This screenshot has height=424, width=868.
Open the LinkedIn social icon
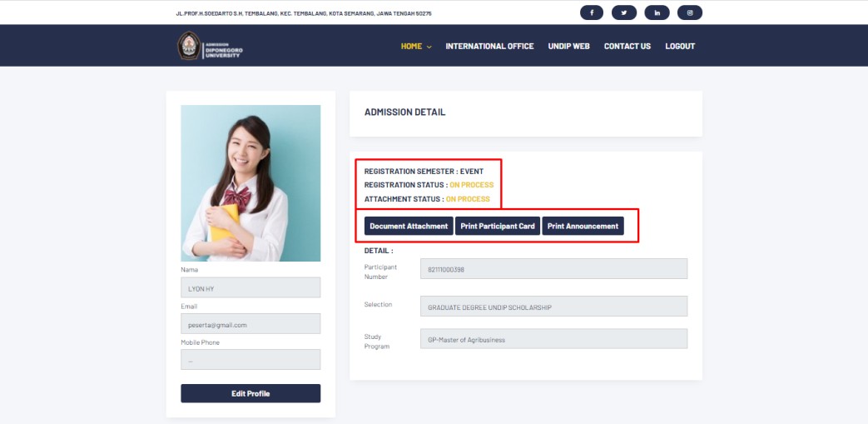click(657, 12)
